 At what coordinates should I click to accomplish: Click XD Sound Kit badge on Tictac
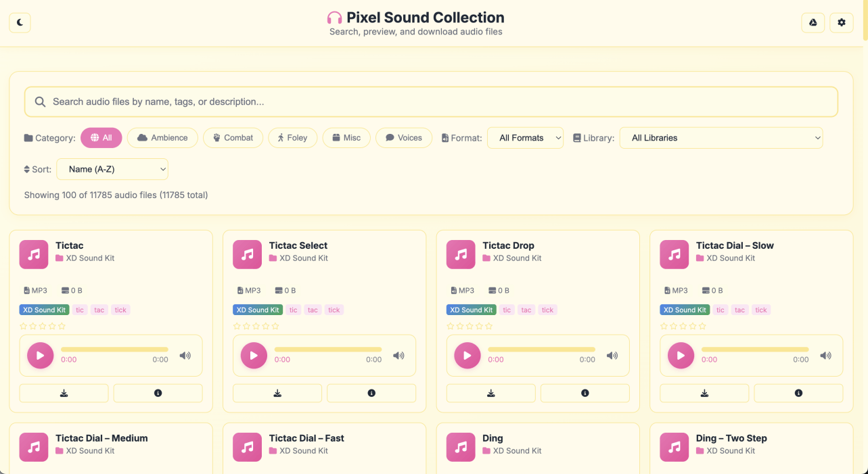45,310
